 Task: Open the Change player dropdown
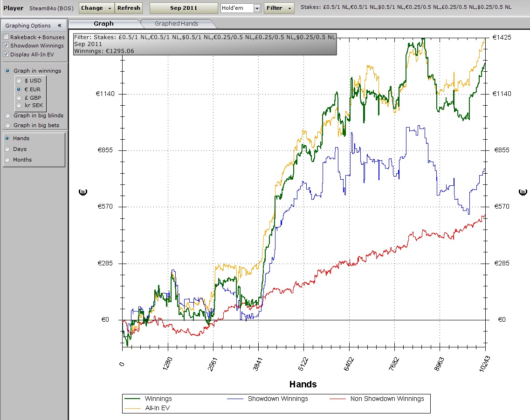click(x=96, y=8)
